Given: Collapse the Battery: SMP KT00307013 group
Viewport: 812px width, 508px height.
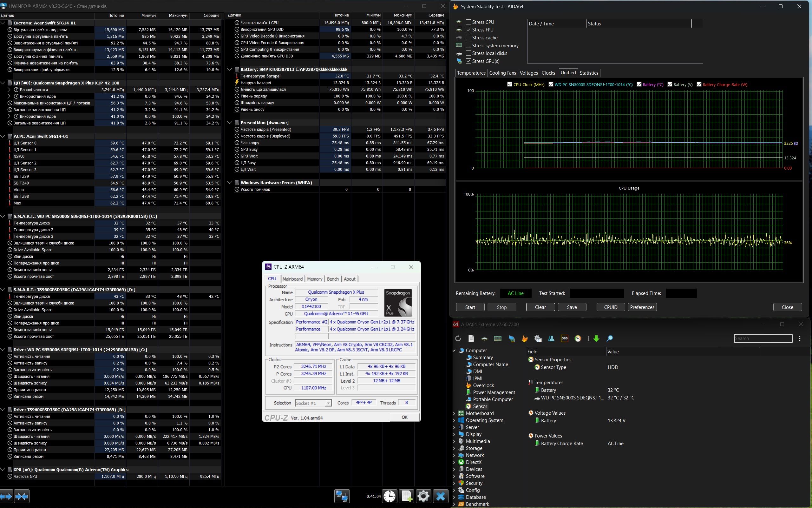Looking at the screenshot, I should pyautogui.click(x=230, y=69).
